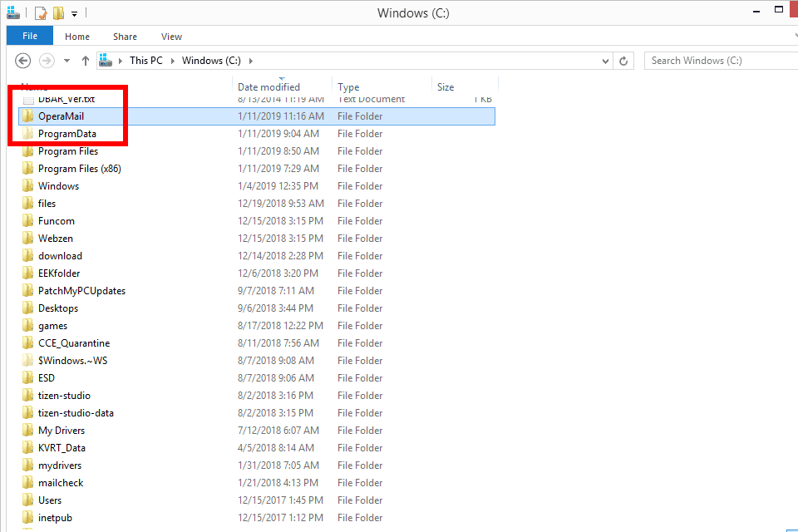Click the mailcheck folder name

pyautogui.click(x=61, y=483)
